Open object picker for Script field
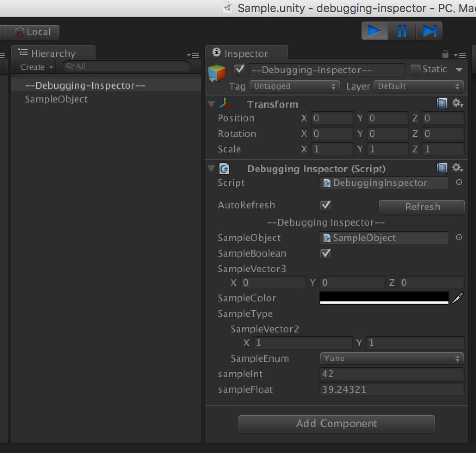476x453 pixels. 459,183
